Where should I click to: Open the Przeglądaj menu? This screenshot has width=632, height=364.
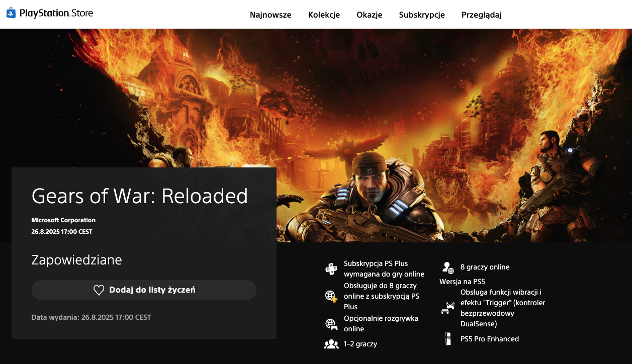(482, 15)
